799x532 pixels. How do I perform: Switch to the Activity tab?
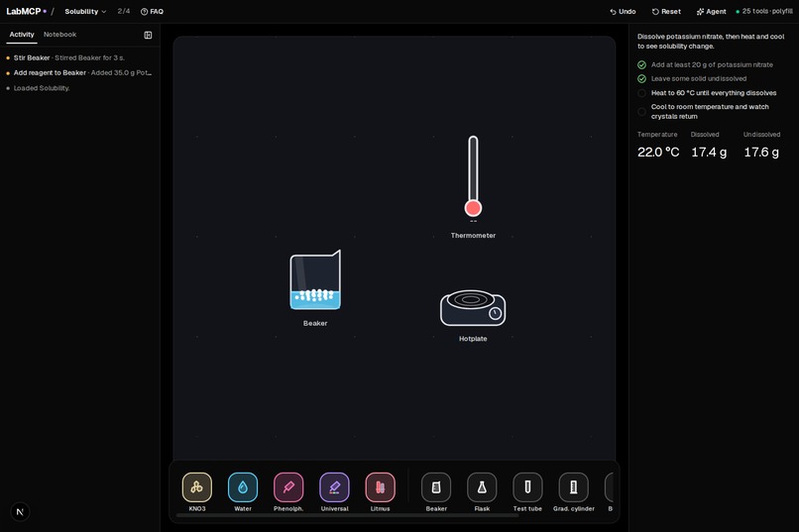pyautogui.click(x=22, y=34)
